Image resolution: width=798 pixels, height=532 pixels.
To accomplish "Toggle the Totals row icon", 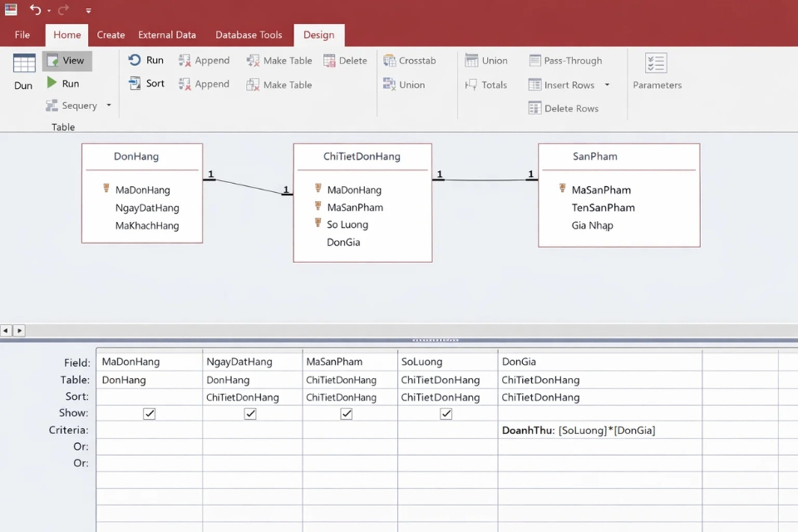I will coord(471,85).
